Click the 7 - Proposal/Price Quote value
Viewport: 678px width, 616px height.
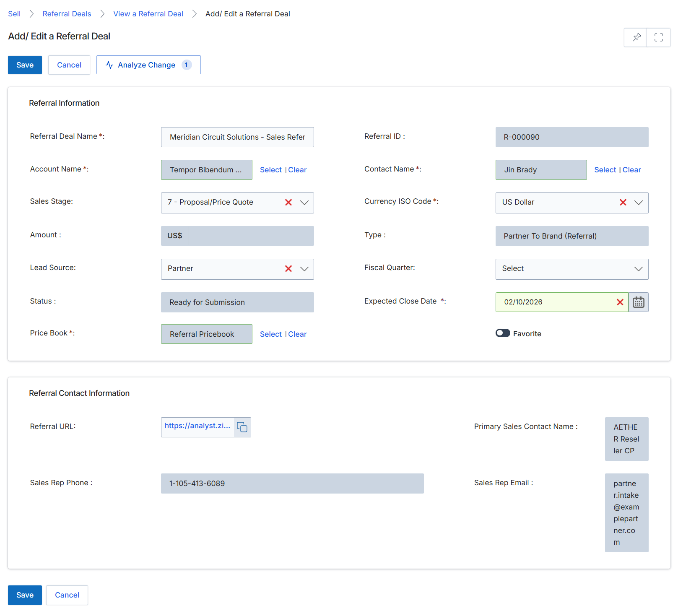210,202
